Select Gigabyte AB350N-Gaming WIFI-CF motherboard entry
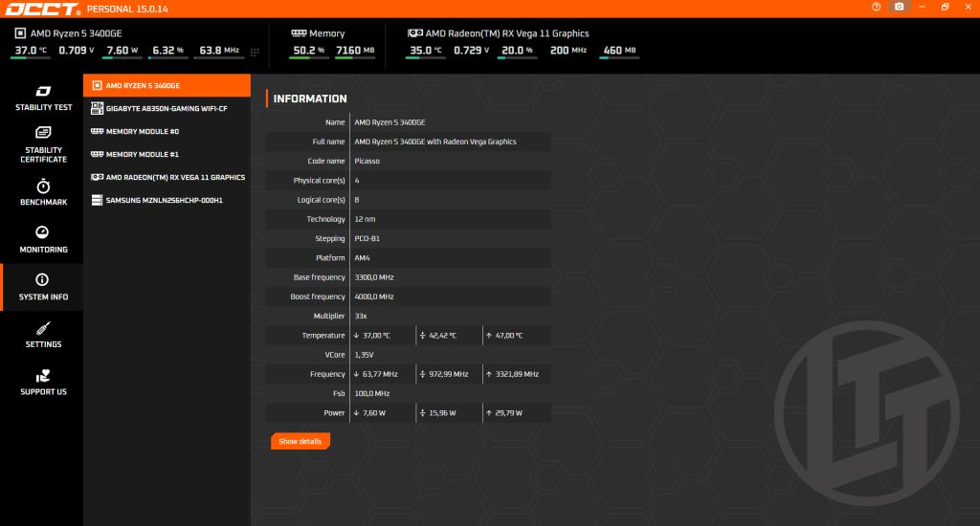Viewport: 980px width, 526px height. point(167,109)
